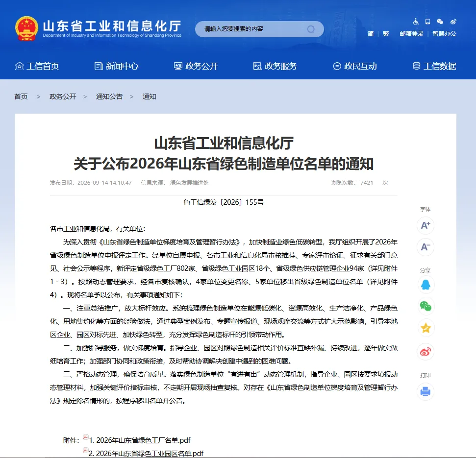Screen dimensions: 476x458
Task: Share the article to Weibo in sidebar
Action: (x=426, y=352)
